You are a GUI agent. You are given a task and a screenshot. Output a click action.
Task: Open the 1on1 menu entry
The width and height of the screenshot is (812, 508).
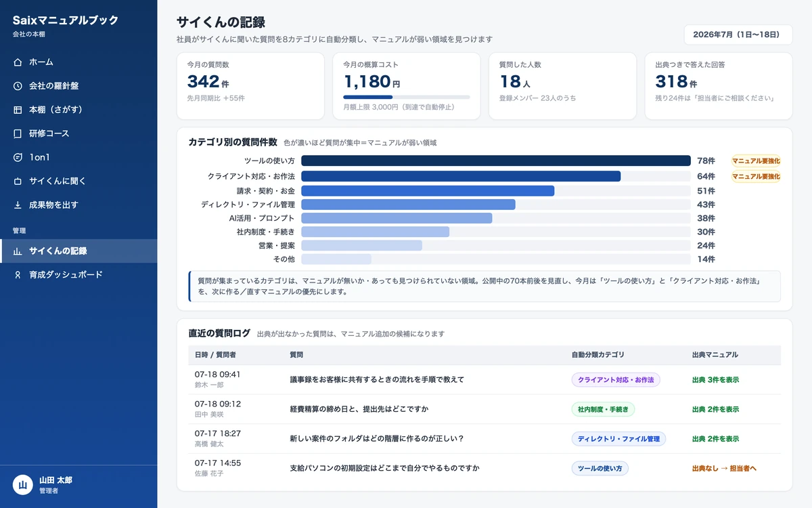(x=78, y=157)
